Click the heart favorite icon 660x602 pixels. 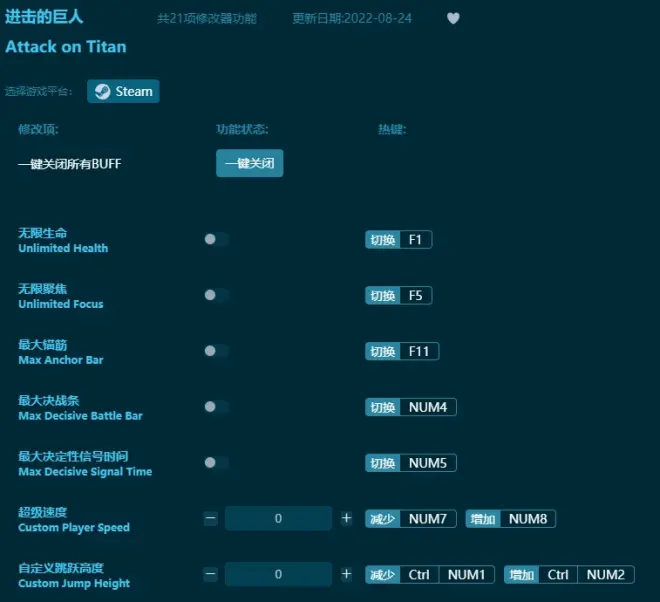click(x=453, y=18)
